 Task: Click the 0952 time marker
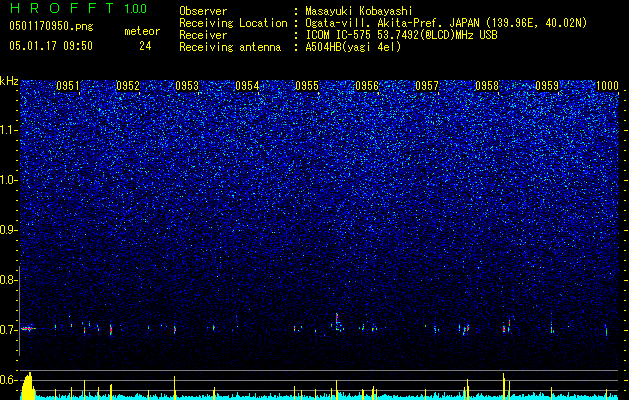pos(128,86)
